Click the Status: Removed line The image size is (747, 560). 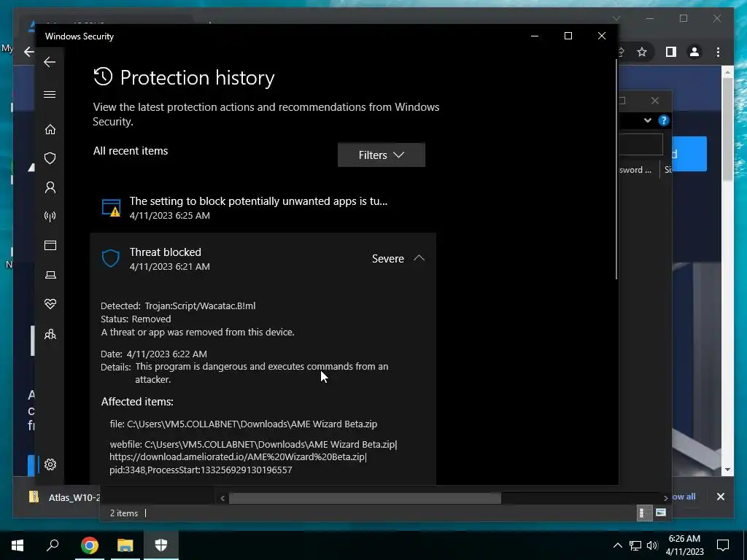click(136, 319)
